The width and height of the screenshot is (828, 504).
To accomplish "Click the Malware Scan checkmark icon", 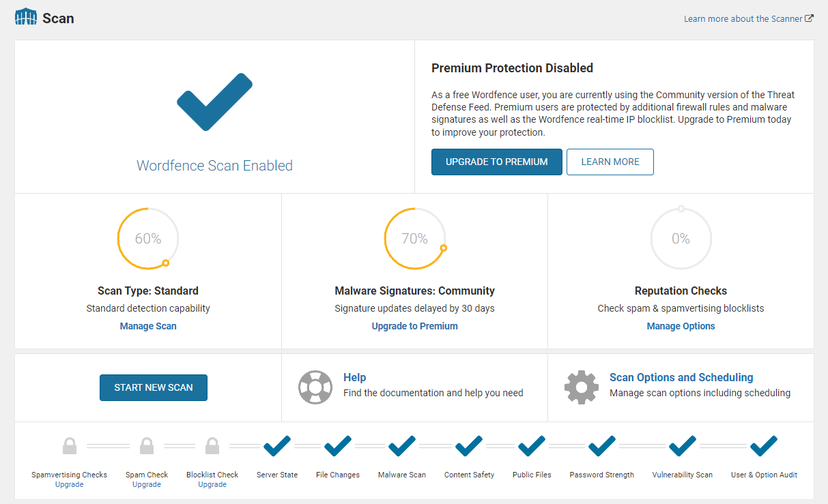I will point(402,447).
